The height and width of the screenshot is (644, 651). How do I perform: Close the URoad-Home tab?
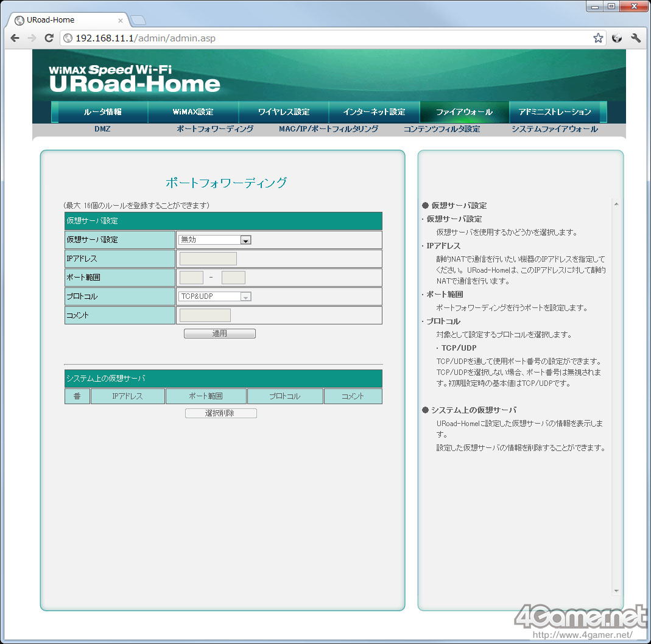(121, 20)
